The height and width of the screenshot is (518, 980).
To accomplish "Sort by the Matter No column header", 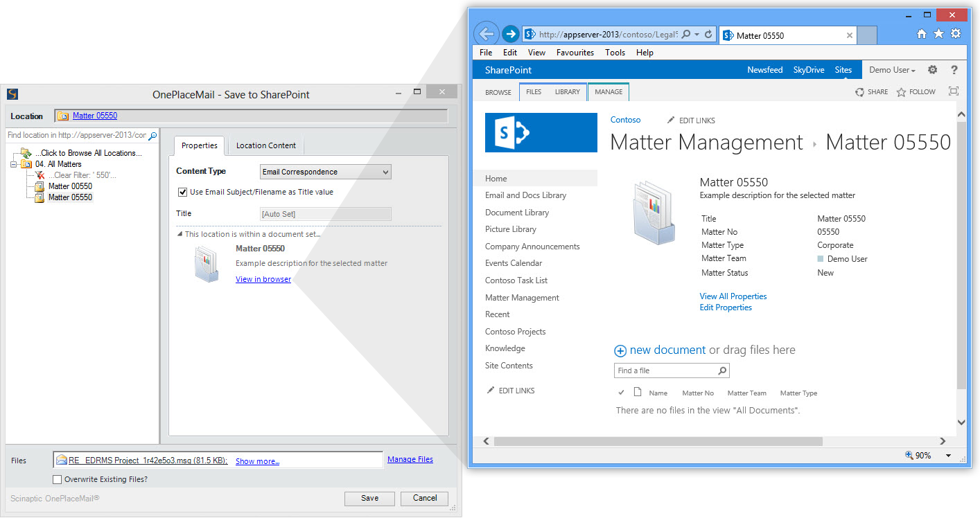I will coord(698,393).
